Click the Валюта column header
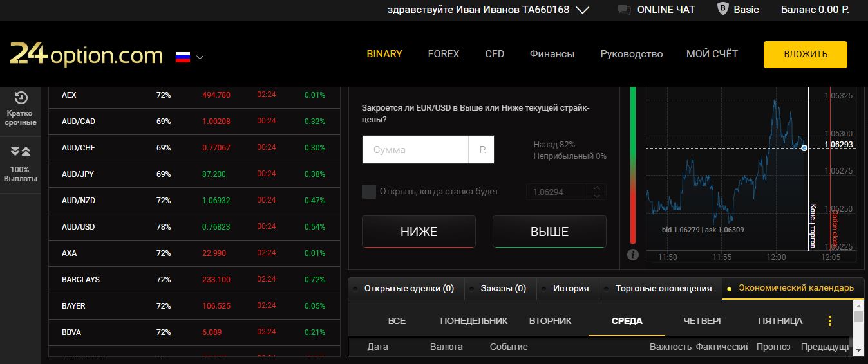This screenshot has height=364, width=868. click(446, 347)
